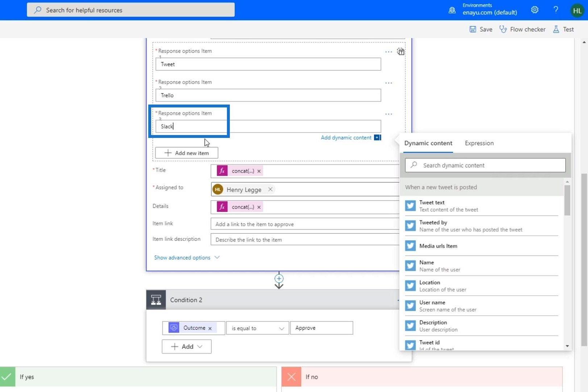Select the If yes branch header
Screen dimensions: 588x392
click(138, 377)
